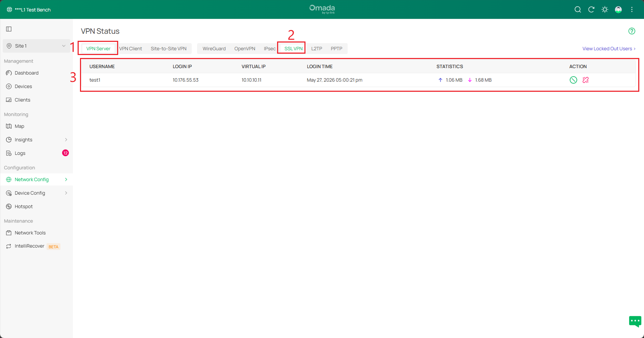Viewport: 644px width, 338px height.
Task: Click the globe icon beside L1 Test Bench
Action: pos(9,10)
